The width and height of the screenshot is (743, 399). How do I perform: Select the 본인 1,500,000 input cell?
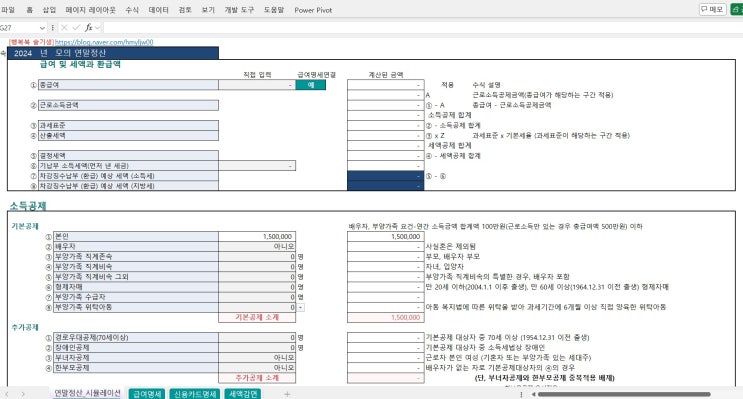click(x=257, y=236)
